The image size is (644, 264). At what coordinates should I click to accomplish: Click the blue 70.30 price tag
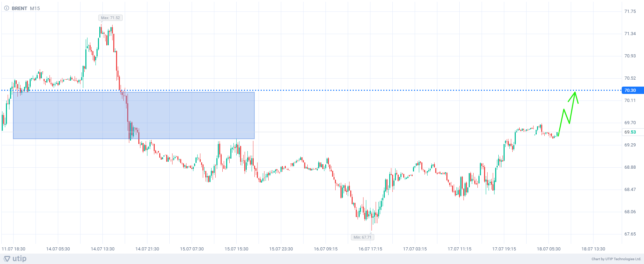point(631,90)
